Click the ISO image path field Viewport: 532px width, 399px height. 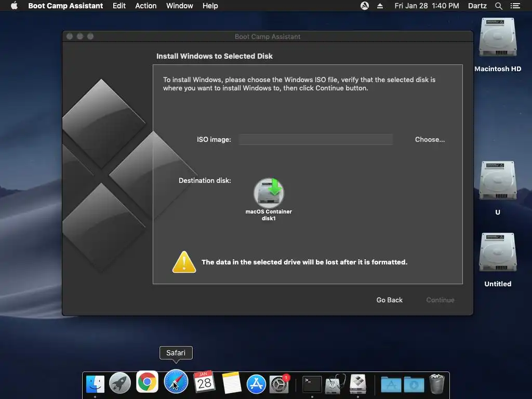[315, 139]
